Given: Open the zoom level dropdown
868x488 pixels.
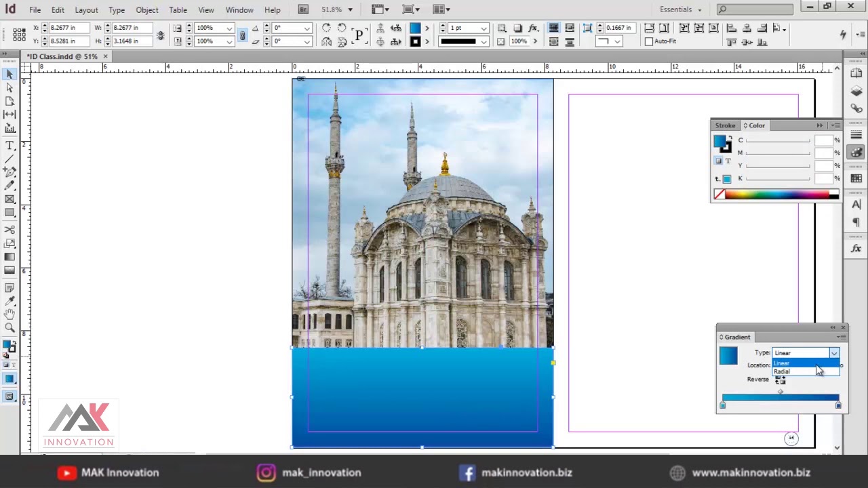Looking at the screenshot, I should [x=350, y=9].
